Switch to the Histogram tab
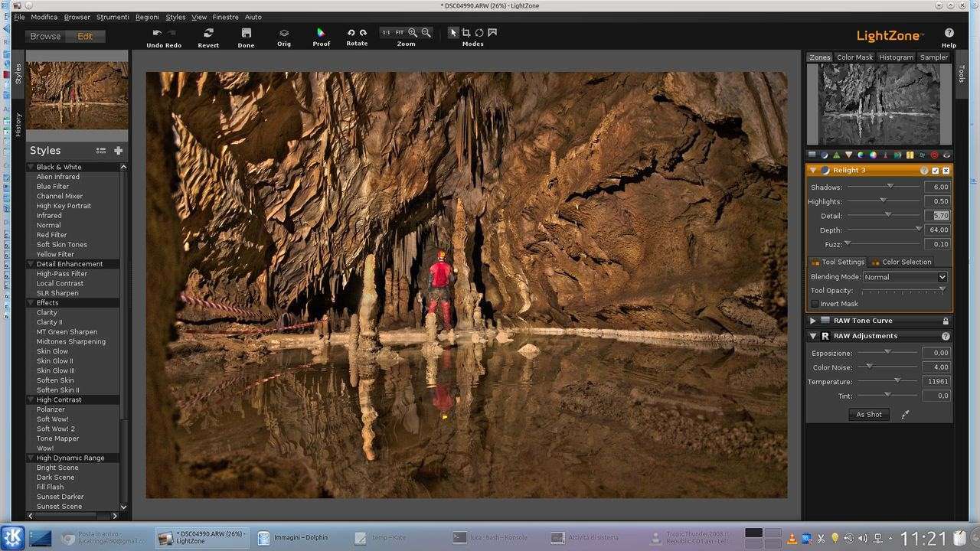The image size is (980, 551). click(x=896, y=57)
